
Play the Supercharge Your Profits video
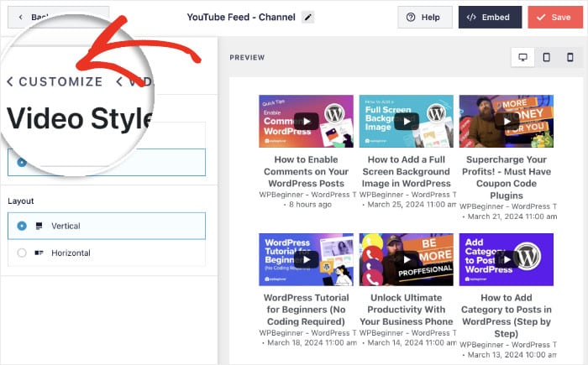point(507,121)
